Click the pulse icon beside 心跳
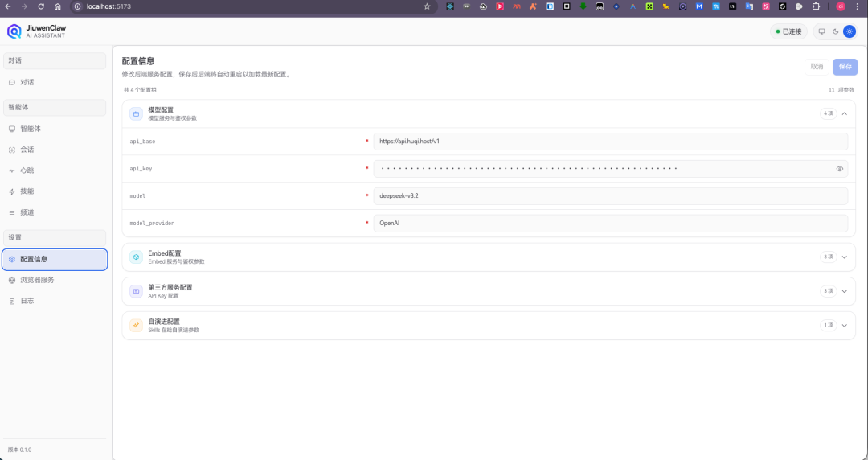This screenshot has height=460, width=868. point(12,170)
